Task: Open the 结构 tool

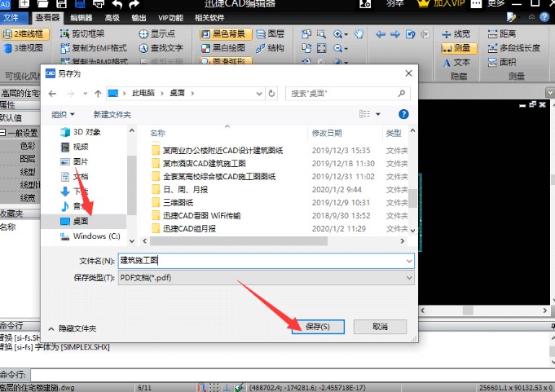Action: click(270, 48)
